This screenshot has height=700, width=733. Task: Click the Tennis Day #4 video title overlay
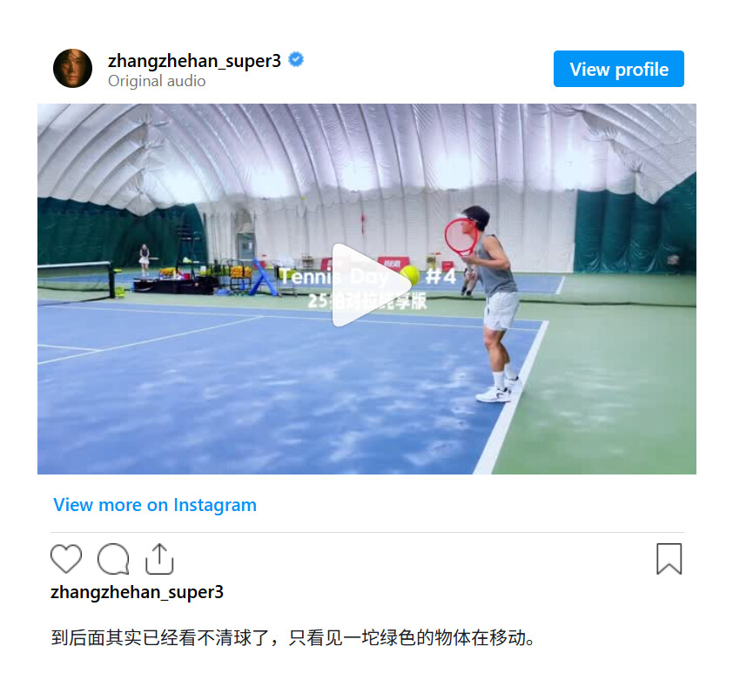(x=367, y=276)
